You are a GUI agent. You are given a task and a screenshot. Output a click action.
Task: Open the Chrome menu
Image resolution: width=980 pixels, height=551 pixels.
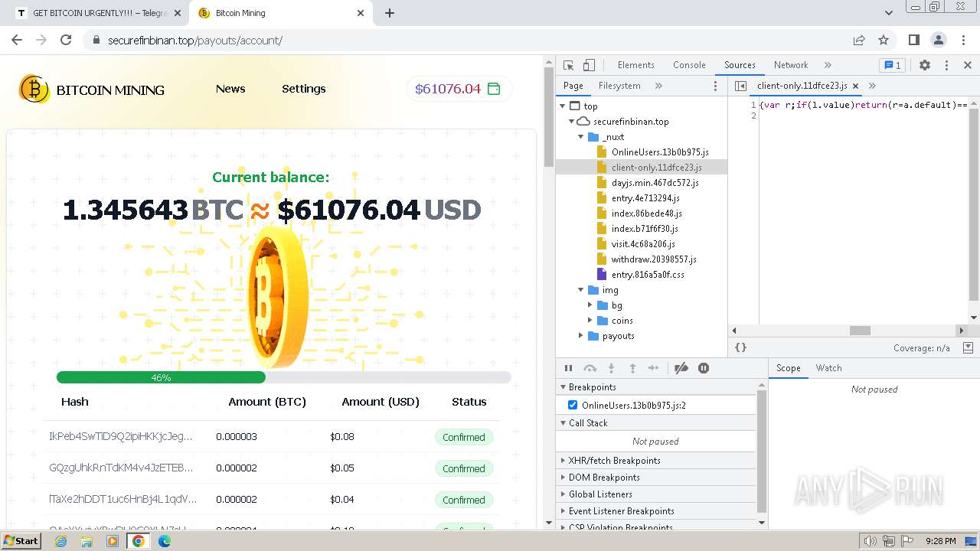(x=962, y=40)
